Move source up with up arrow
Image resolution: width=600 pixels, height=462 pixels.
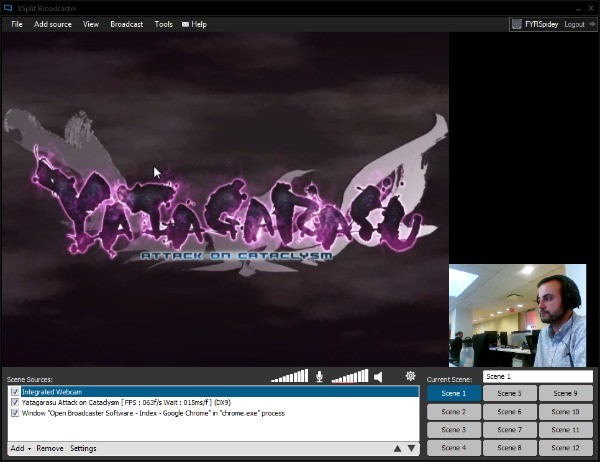click(398, 448)
